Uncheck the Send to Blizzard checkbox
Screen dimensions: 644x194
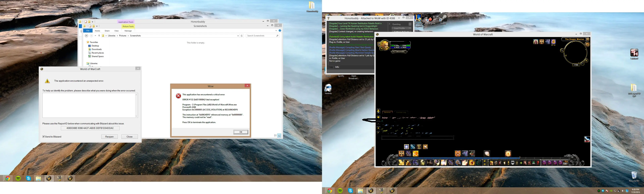(43, 137)
